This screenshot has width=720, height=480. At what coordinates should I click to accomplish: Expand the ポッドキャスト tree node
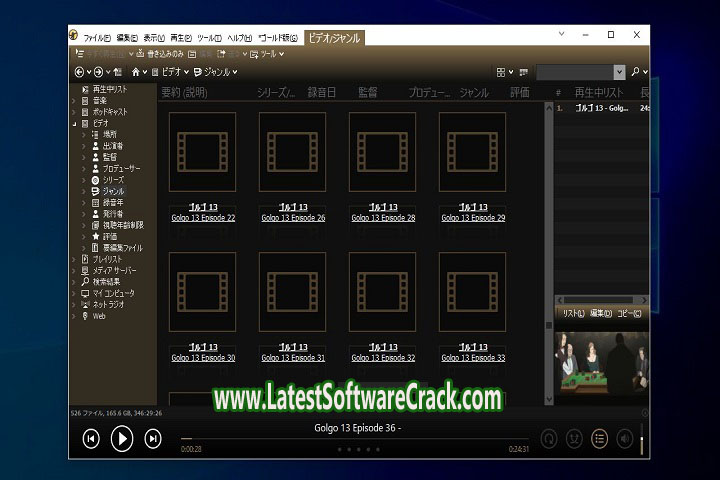(74, 112)
